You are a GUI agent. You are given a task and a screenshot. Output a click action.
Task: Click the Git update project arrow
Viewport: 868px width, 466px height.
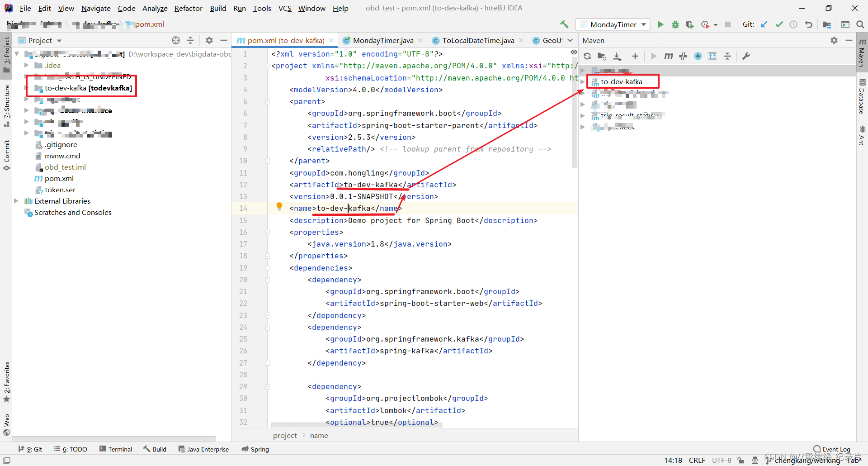[x=764, y=24]
